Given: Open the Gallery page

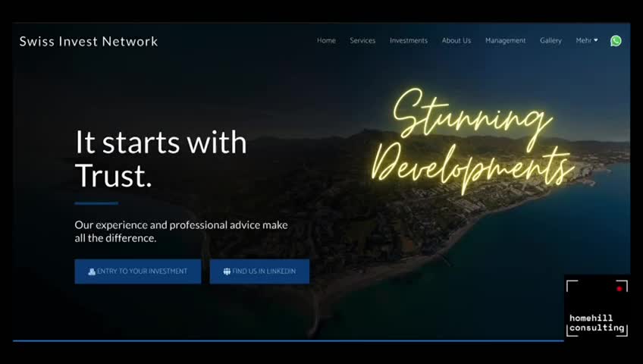Looking at the screenshot, I should (x=550, y=41).
